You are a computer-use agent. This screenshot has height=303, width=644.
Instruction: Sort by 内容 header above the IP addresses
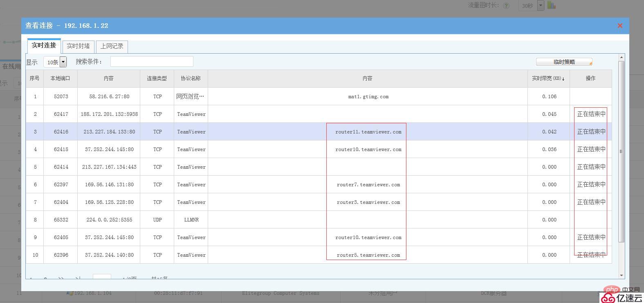[109, 79]
